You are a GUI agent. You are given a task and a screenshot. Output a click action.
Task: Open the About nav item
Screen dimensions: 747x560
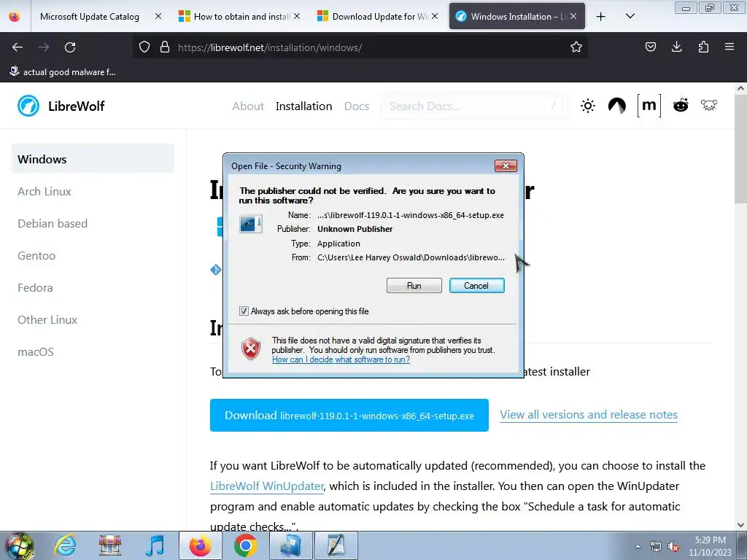pyautogui.click(x=248, y=106)
